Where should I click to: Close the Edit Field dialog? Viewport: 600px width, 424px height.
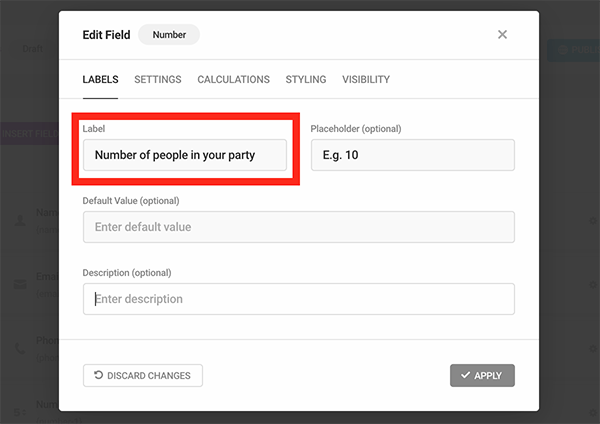coord(502,35)
